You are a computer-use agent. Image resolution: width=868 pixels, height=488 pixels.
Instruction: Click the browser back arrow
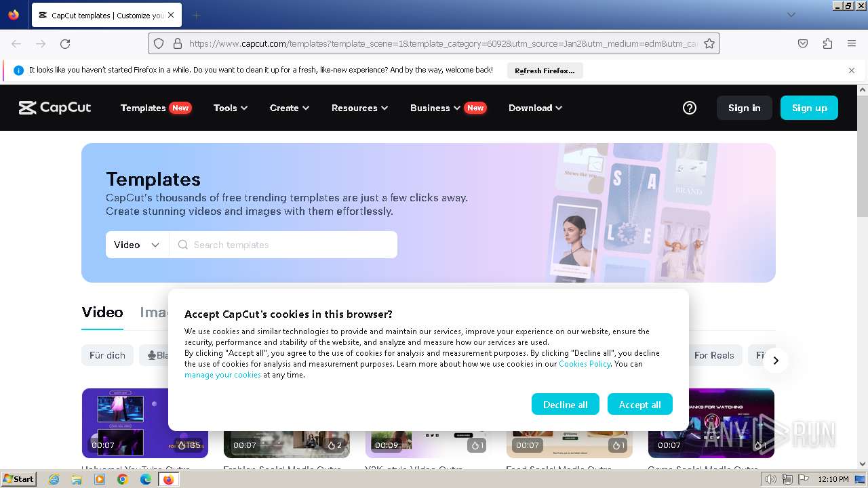point(16,43)
